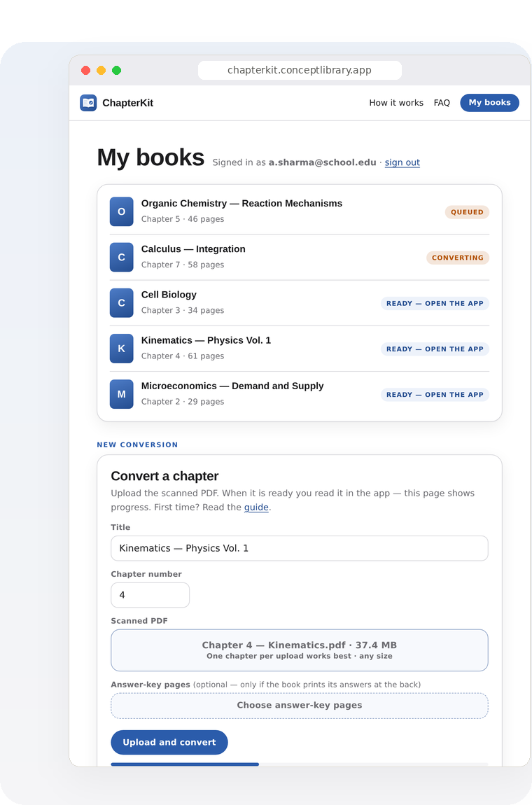Click 'Chapter 7 · 58 pages' text
This screenshot has height=805, width=532.
[183, 265]
